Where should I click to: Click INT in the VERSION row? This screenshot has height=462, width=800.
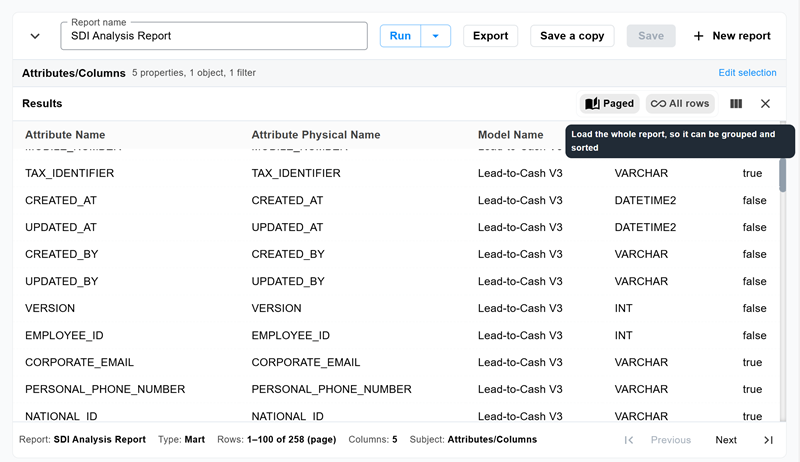[623, 309]
